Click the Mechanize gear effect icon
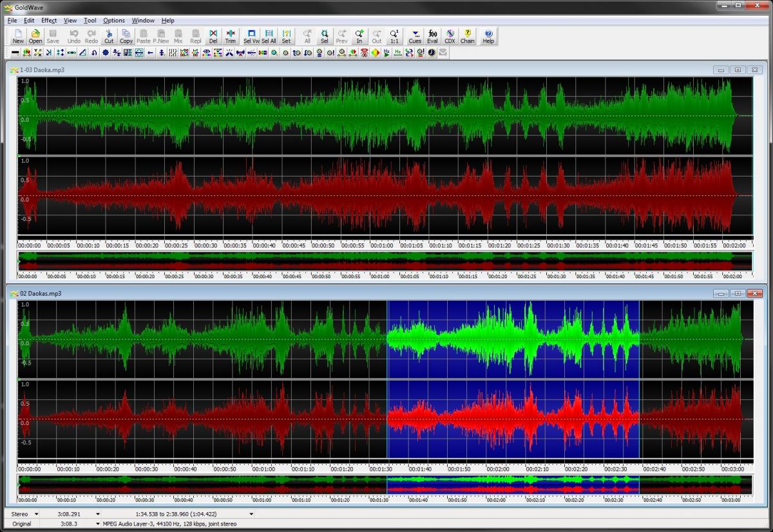The height and width of the screenshot is (532, 773). coord(105,52)
